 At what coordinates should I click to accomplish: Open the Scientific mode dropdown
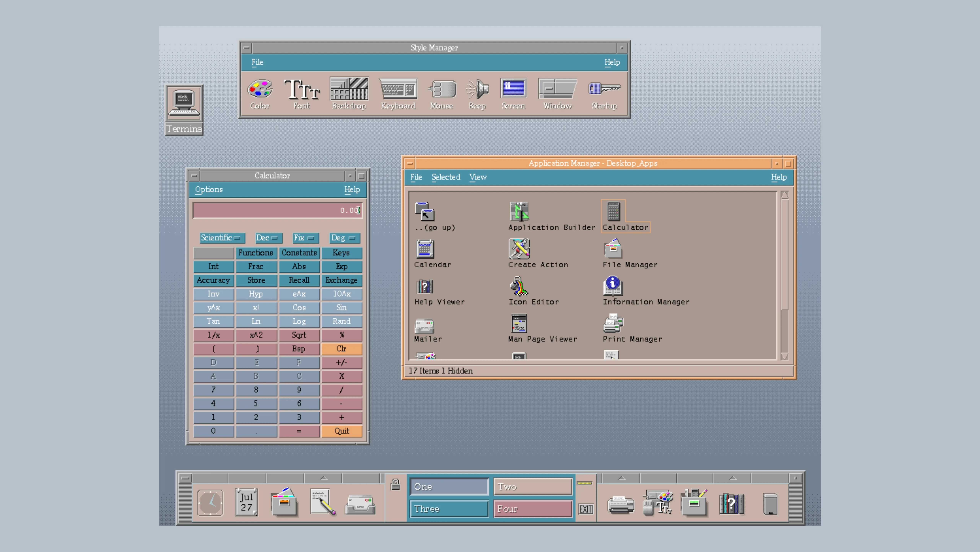pyautogui.click(x=222, y=238)
